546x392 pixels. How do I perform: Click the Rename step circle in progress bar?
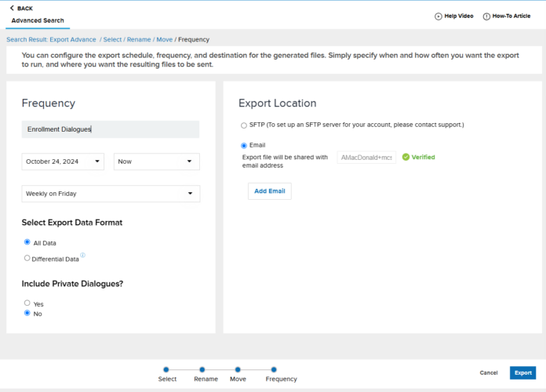(x=202, y=369)
